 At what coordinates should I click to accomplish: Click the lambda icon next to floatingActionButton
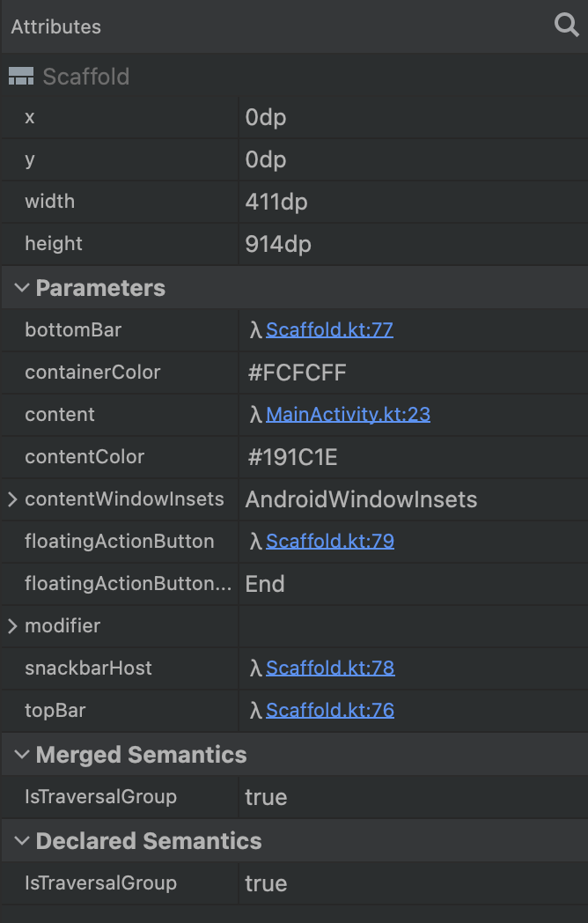[256, 541]
